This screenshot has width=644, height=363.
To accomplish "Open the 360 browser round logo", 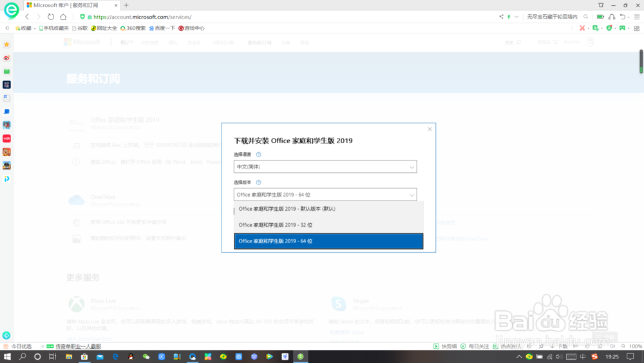I will [x=11, y=10].
